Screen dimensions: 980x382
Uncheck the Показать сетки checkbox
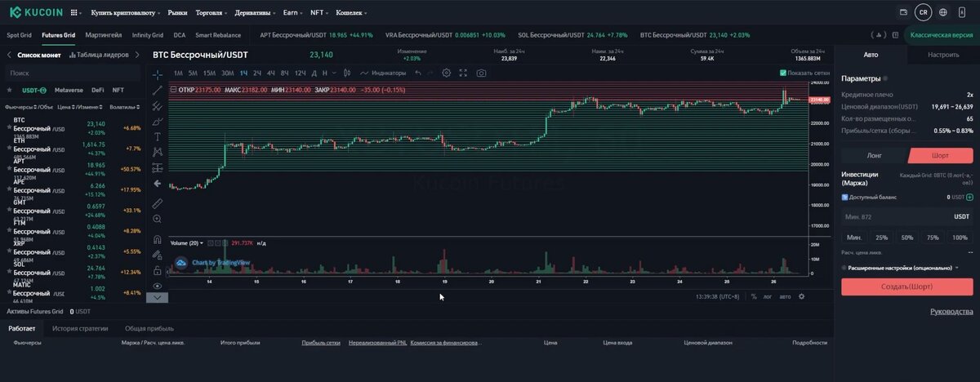(783, 73)
